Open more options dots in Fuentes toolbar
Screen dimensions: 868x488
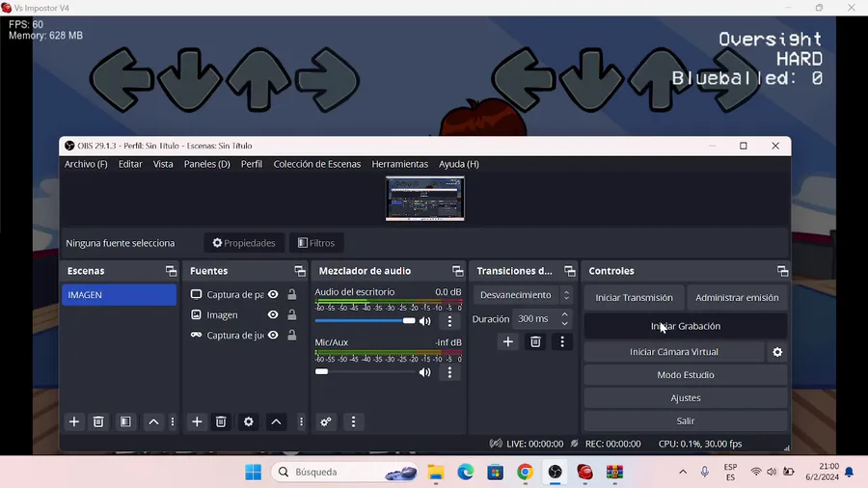(x=301, y=421)
